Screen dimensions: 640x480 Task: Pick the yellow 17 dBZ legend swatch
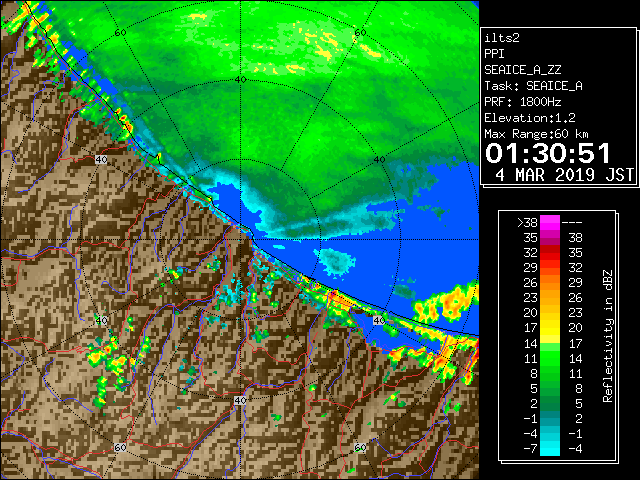click(550, 328)
